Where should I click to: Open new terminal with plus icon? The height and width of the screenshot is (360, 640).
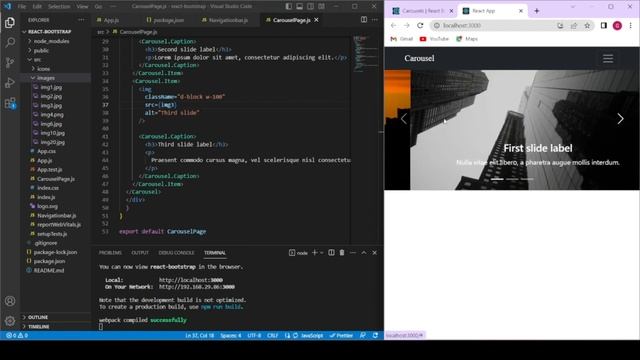coord(314,253)
